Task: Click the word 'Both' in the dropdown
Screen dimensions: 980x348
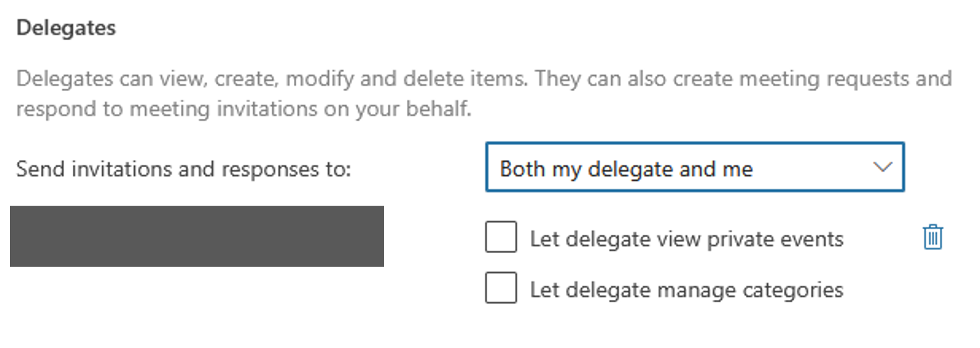Action: point(522,169)
